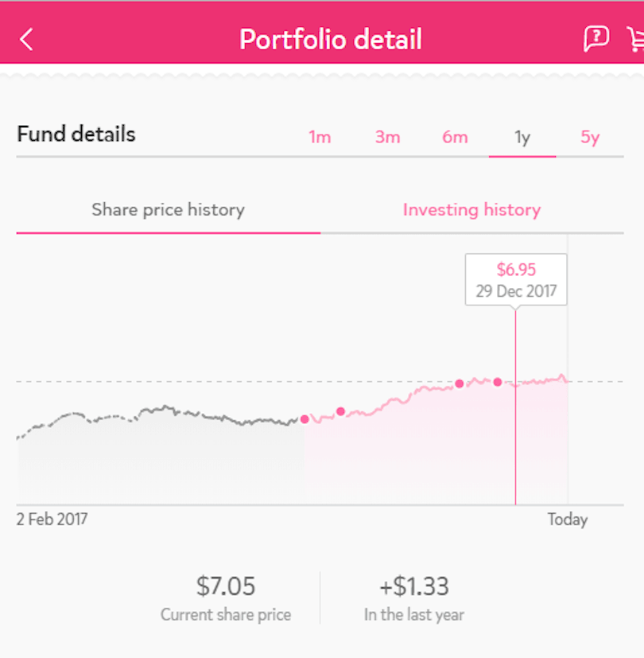Select the 1m time range
Image resolution: width=644 pixels, height=658 pixels.
point(320,137)
